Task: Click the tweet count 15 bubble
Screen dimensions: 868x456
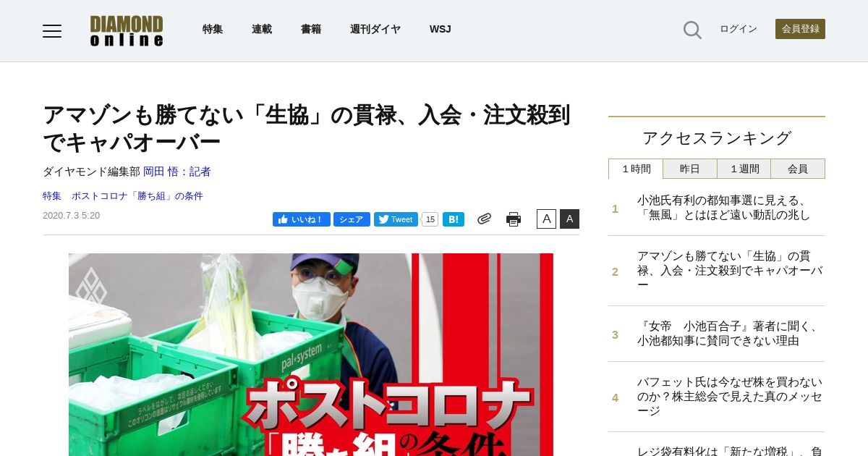Action: 430,219
